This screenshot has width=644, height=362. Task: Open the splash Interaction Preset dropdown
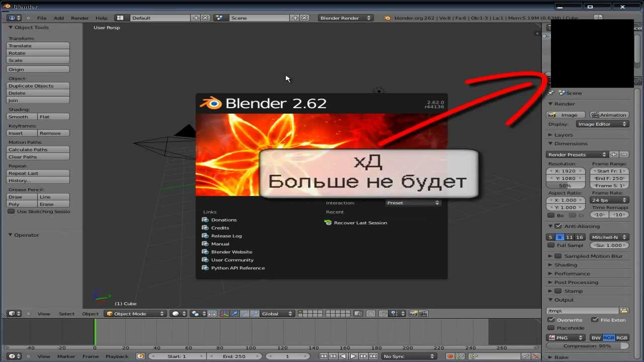(413, 203)
